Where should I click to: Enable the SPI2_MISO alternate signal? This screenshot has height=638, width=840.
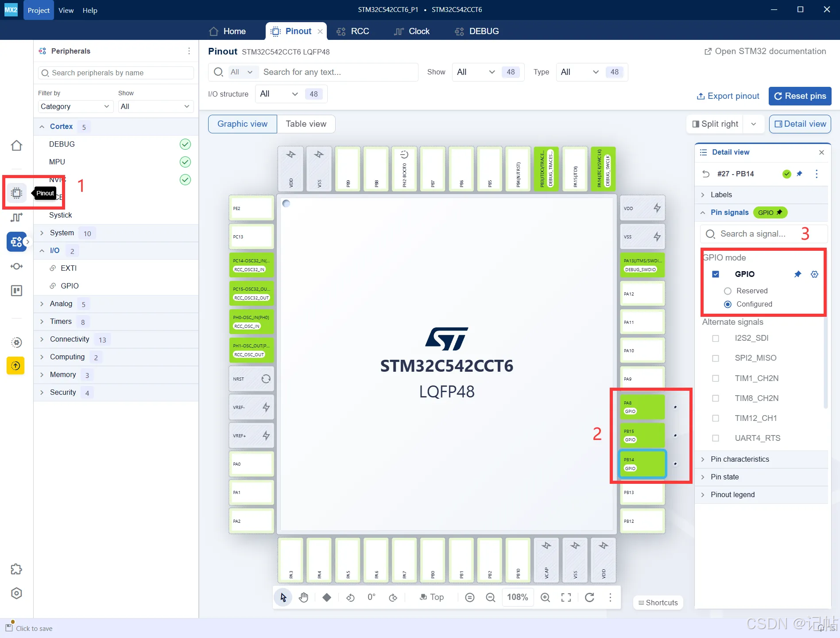point(716,358)
